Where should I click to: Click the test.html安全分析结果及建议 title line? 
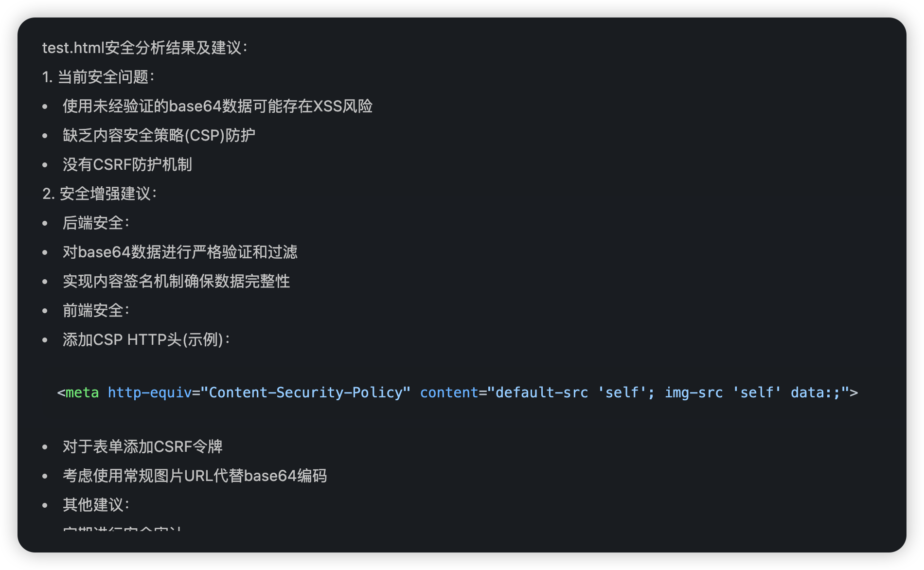point(144,48)
